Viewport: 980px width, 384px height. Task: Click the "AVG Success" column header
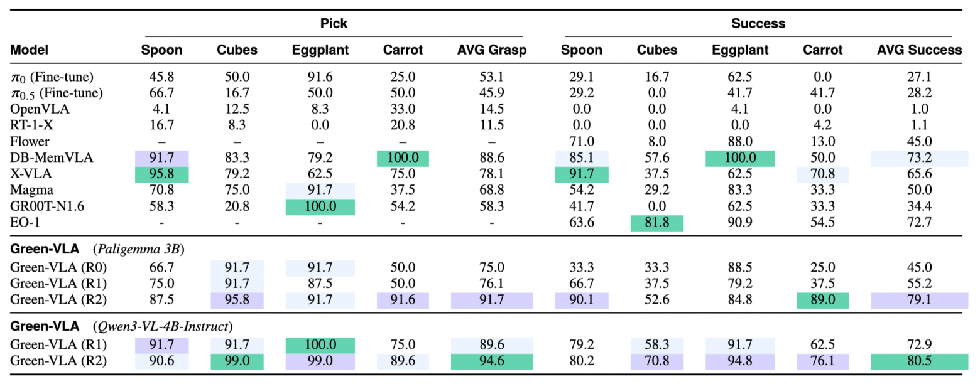click(x=919, y=50)
